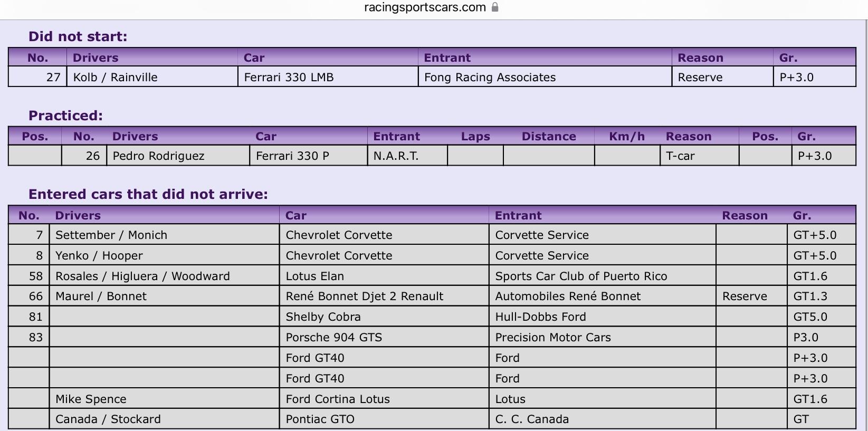Click the Chevrolet Corvette cell in row 7
The width and height of the screenshot is (868, 431).
(x=384, y=235)
